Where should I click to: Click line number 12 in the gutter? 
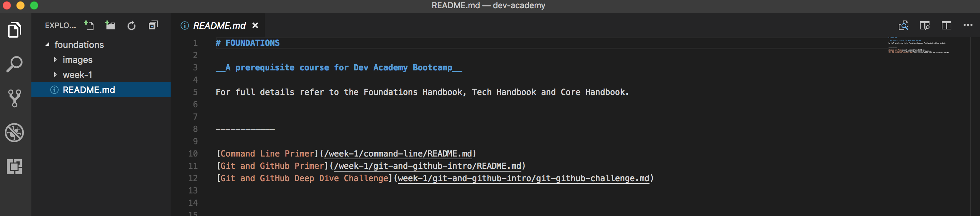coord(193,178)
